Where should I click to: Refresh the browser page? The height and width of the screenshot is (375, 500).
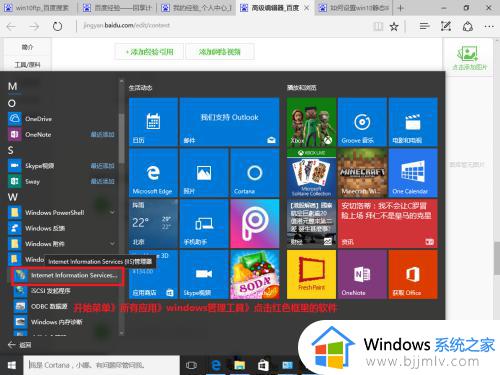[57, 26]
